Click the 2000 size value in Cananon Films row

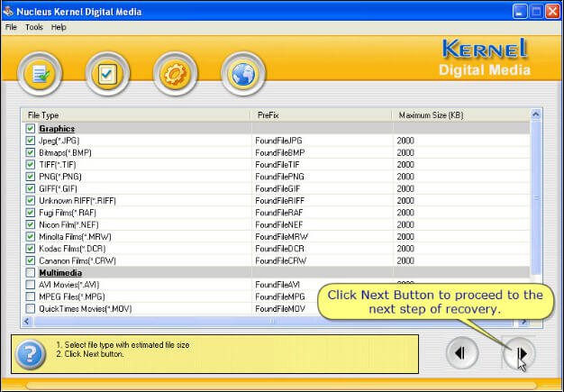click(x=405, y=260)
